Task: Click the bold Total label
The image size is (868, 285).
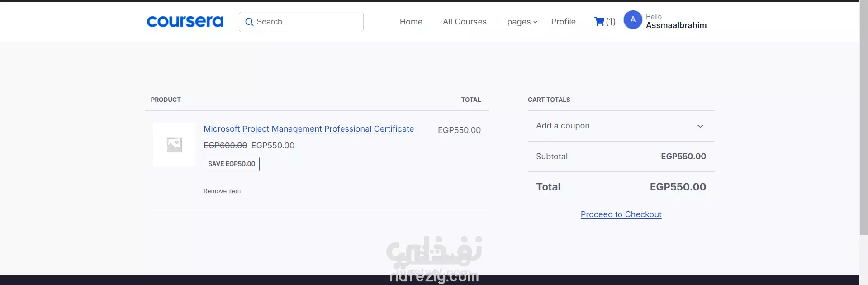Action: point(548,187)
